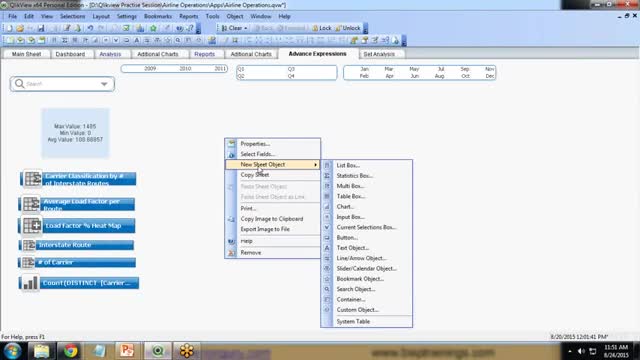The height and width of the screenshot is (360, 640).
Task: Open the Object menu
Action: 235,16
